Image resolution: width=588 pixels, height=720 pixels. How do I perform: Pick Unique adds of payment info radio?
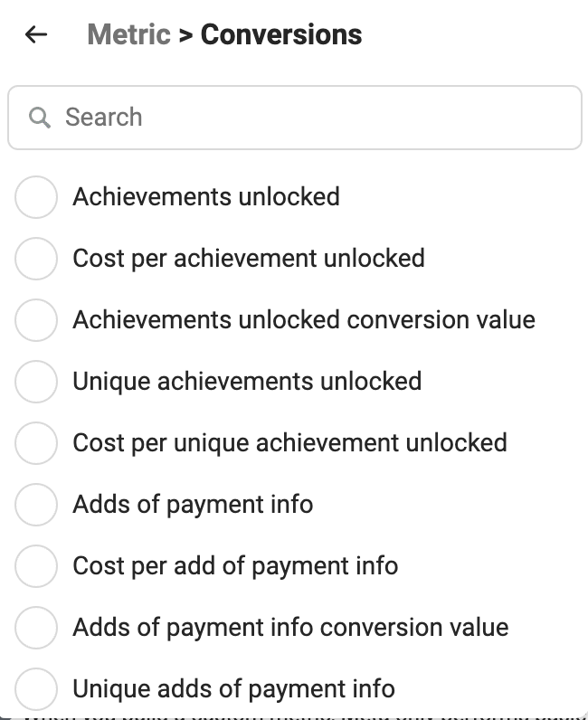36,689
